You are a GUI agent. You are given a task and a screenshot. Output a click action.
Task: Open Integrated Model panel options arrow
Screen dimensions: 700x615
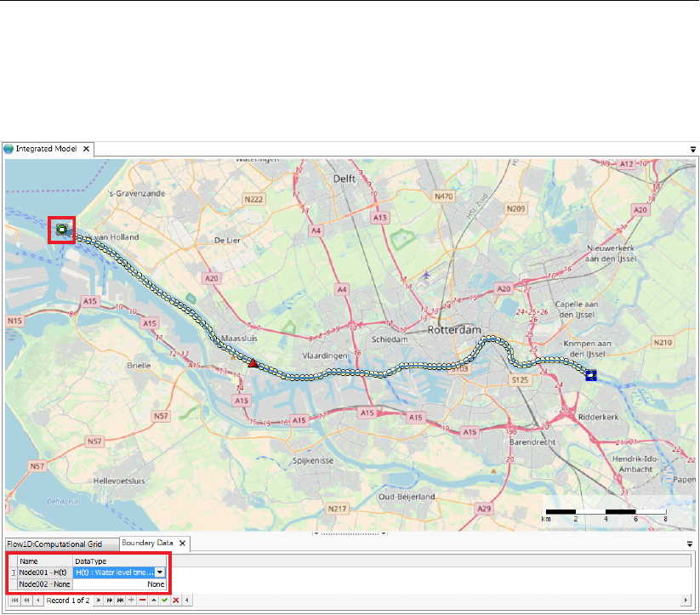pyautogui.click(x=693, y=149)
